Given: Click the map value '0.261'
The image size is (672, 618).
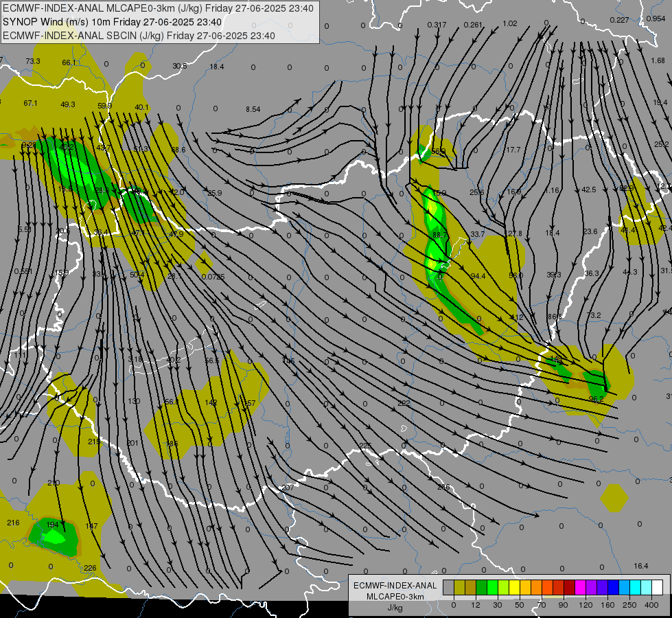Looking at the screenshot, I should [x=473, y=25].
